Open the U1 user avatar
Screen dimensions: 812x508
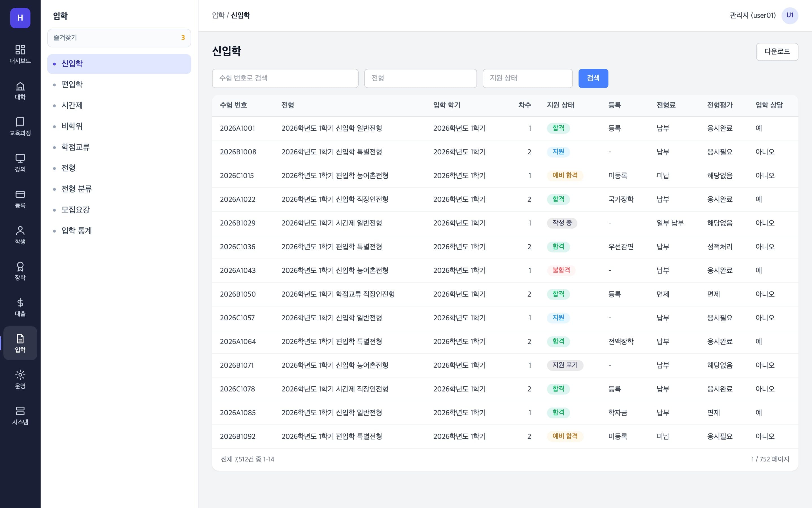789,16
